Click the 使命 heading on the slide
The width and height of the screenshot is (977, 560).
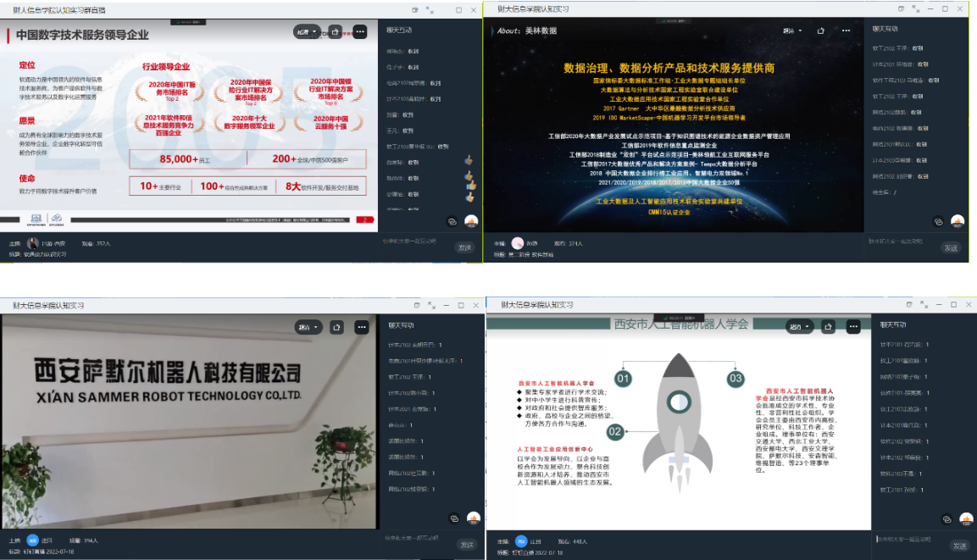[27, 178]
